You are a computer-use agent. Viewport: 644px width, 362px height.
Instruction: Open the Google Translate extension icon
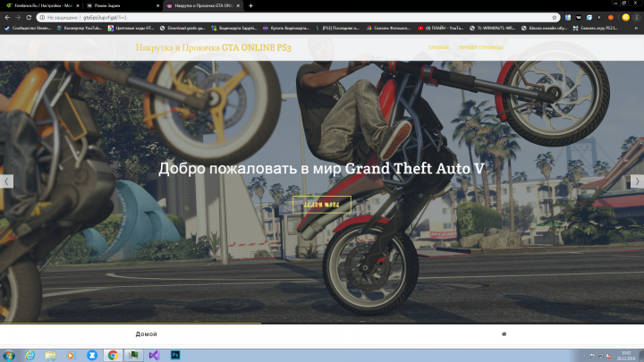[568, 17]
